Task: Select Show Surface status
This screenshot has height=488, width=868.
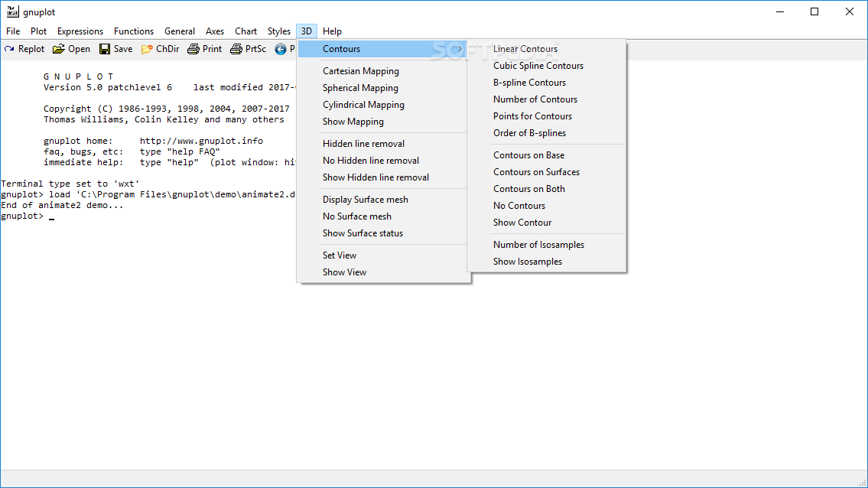Action: pyautogui.click(x=383, y=233)
